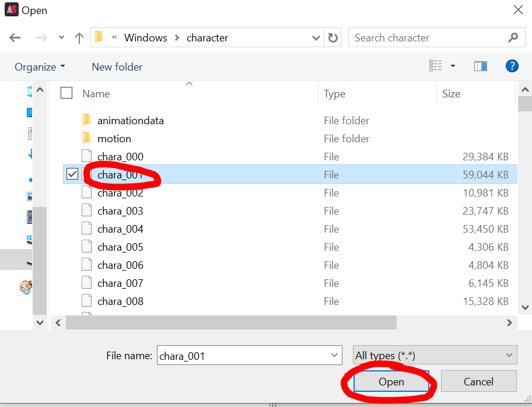Go back with the left arrow

point(15,37)
